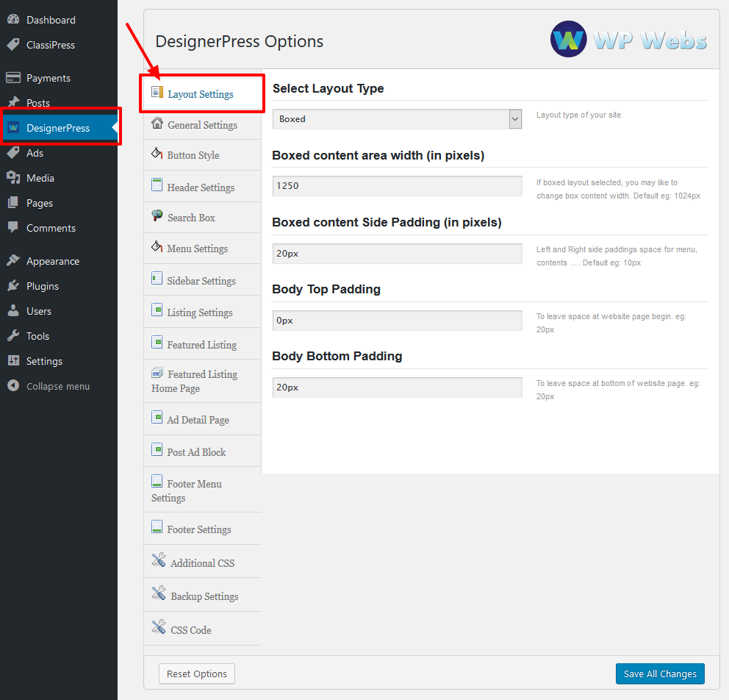Click the Tools wrench icon
Image resolution: width=729 pixels, height=700 pixels.
pyautogui.click(x=13, y=335)
